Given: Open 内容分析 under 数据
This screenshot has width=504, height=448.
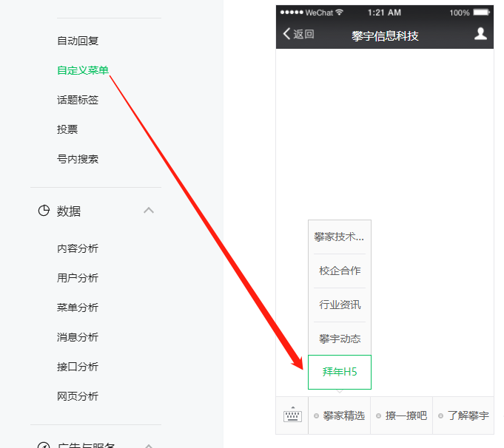Looking at the screenshot, I should 78,248.
